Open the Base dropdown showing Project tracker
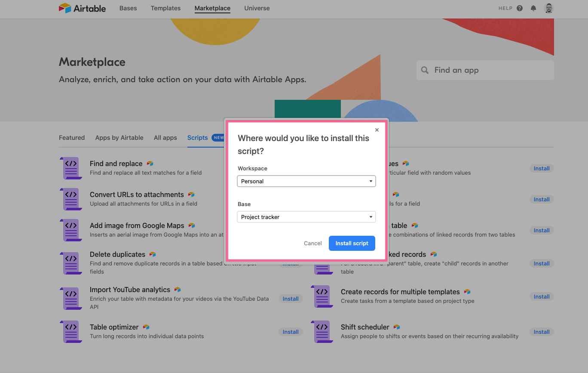Image resolution: width=588 pixels, height=373 pixels. (306, 217)
